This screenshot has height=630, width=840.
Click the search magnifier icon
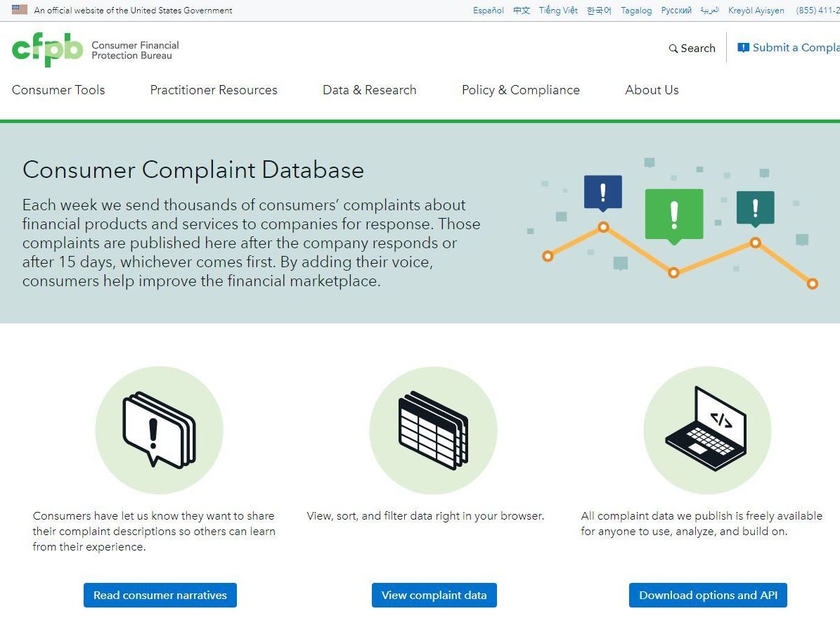[673, 49]
